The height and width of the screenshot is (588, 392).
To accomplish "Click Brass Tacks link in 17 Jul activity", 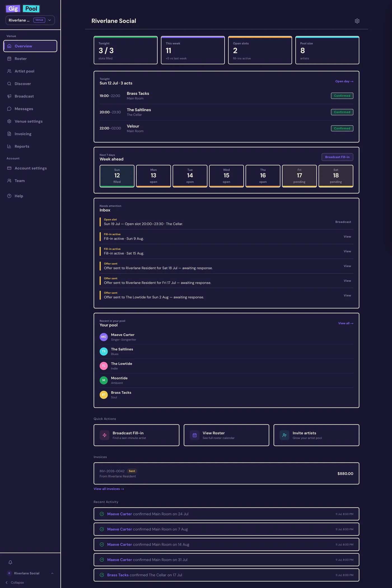I will [118, 575].
